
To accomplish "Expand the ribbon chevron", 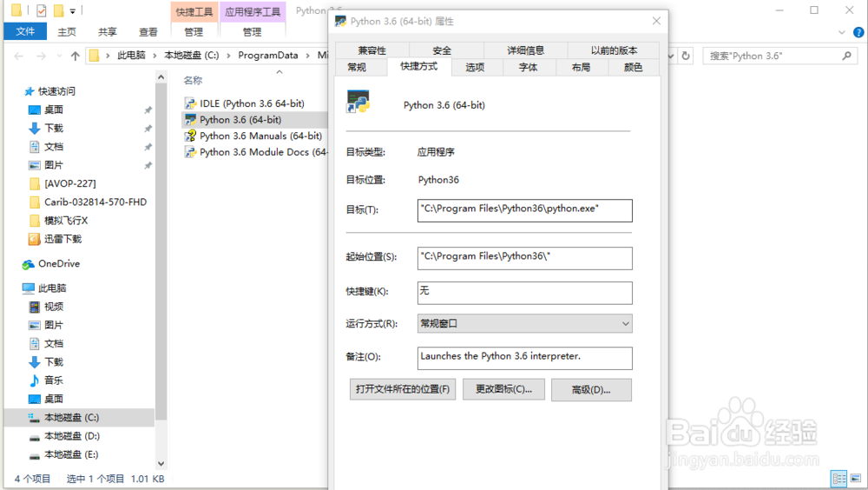I will tap(841, 33).
